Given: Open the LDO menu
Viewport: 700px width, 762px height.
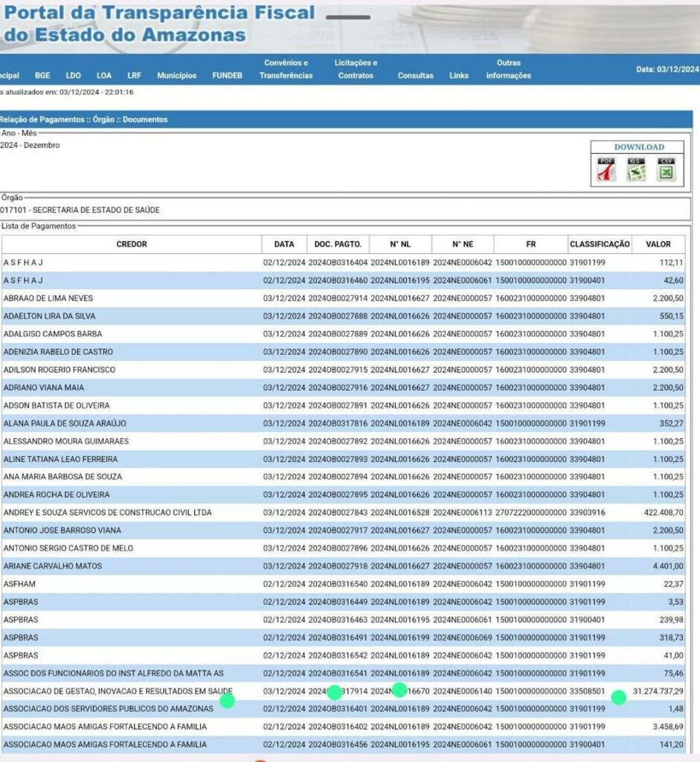Looking at the screenshot, I should (x=74, y=75).
